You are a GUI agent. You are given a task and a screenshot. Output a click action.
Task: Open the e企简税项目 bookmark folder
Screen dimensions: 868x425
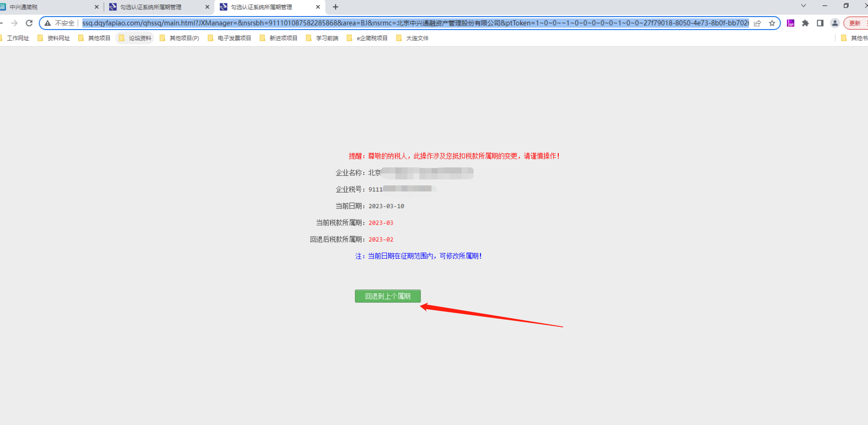tap(367, 38)
